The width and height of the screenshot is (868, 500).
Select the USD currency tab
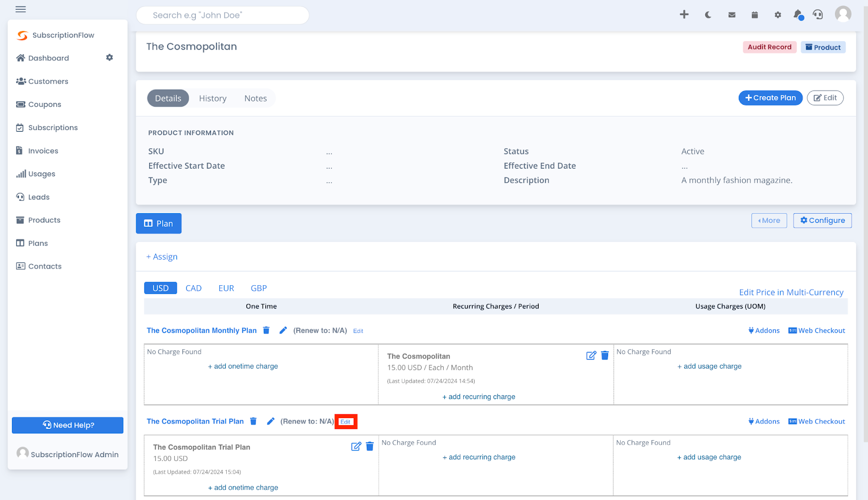[x=161, y=288]
